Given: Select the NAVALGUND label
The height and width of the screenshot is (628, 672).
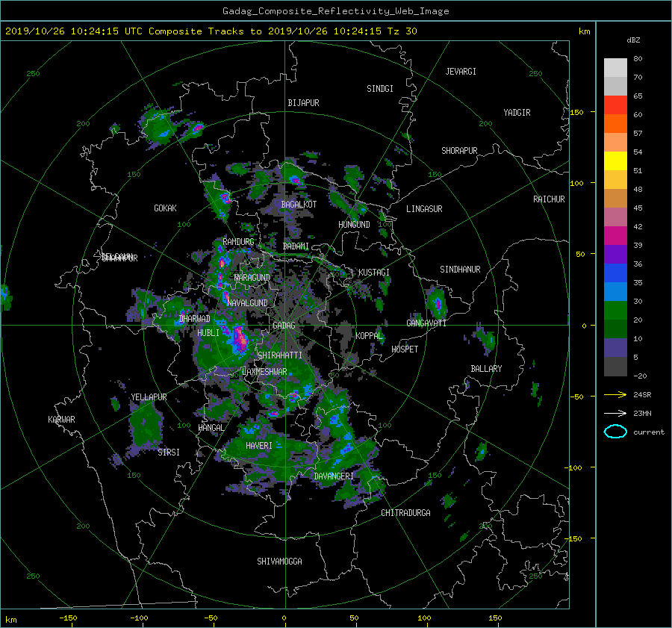Looking at the screenshot, I should 247,303.
